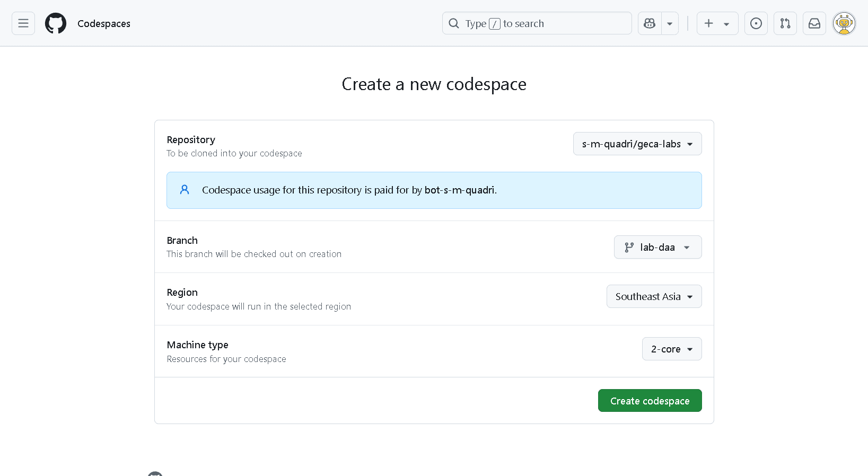Image resolution: width=868 pixels, height=476 pixels.
Task: Open the 2-core machine type dropdown
Action: coord(672,349)
